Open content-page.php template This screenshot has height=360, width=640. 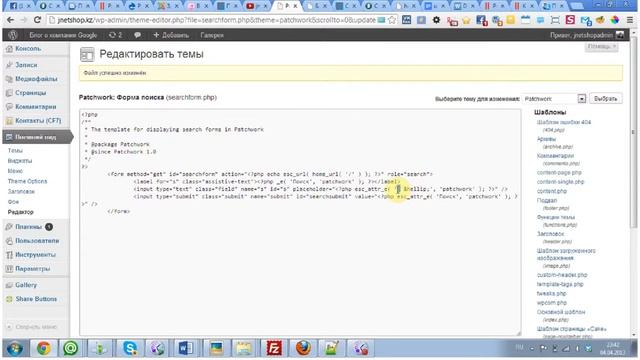pos(559,173)
